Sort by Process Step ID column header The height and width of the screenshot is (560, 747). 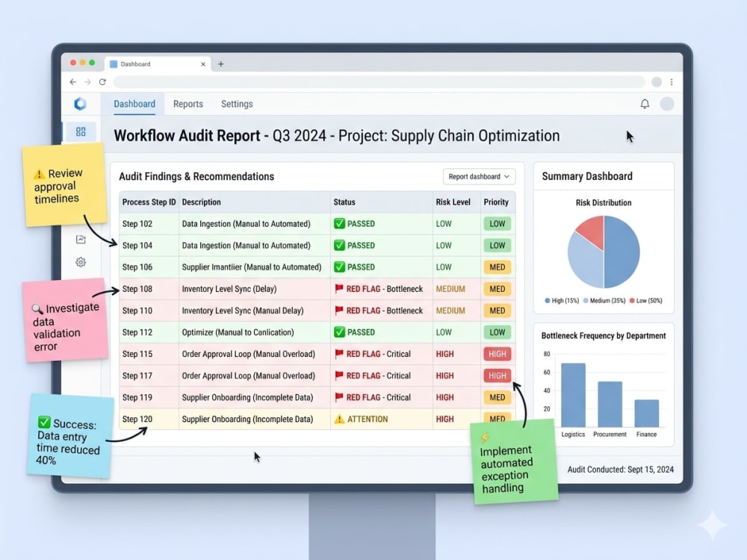click(x=149, y=202)
